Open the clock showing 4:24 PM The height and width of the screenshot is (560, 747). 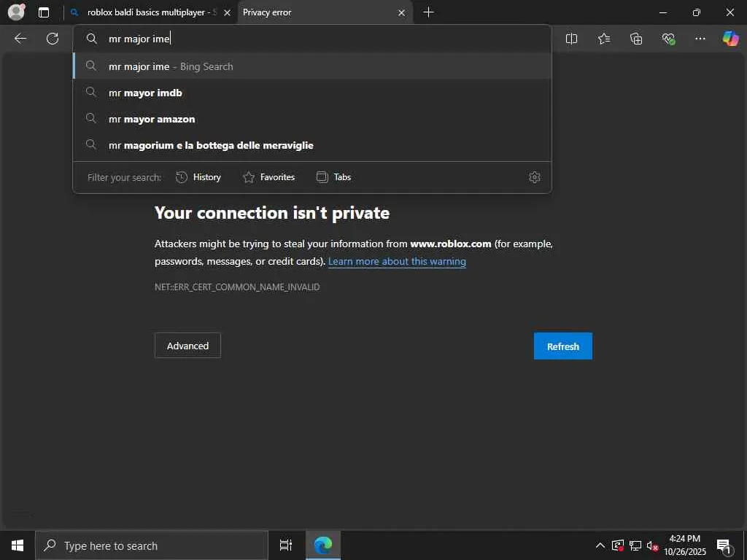[x=685, y=545]
